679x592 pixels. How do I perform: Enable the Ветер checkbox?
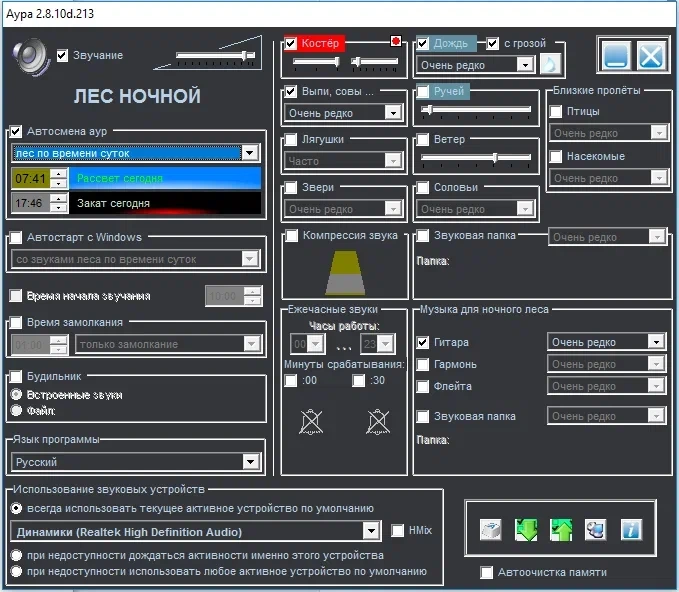click(423, 139)
